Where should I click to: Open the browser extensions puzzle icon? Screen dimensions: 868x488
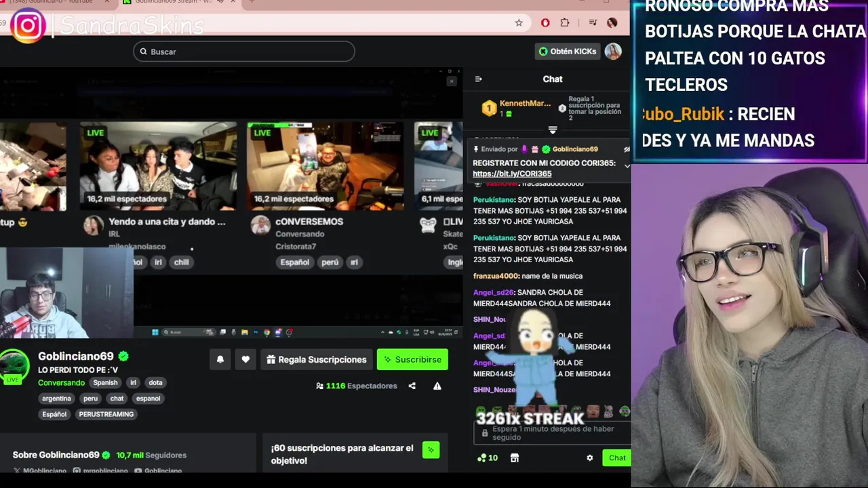coord(565,23)
